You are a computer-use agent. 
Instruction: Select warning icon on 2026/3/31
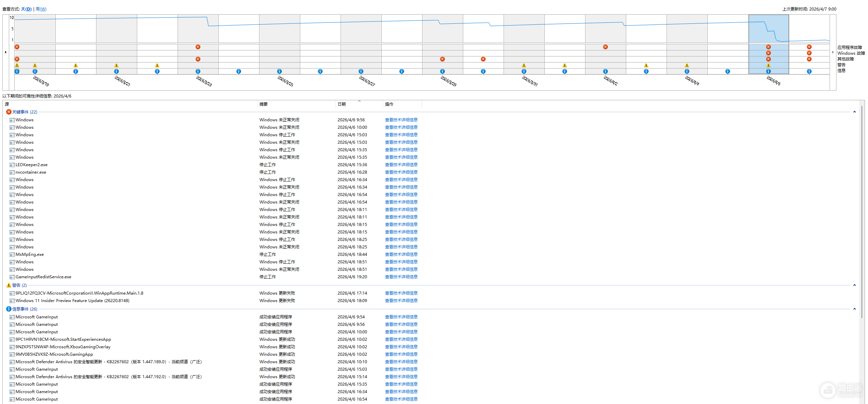pos(524,65)
